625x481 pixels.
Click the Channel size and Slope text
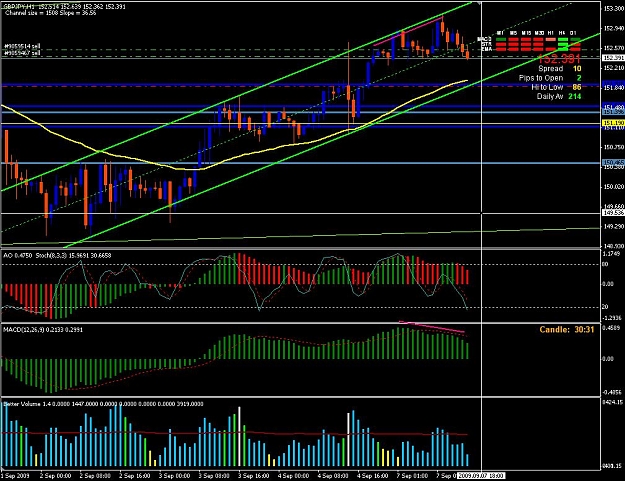click(x=51, y=13)
